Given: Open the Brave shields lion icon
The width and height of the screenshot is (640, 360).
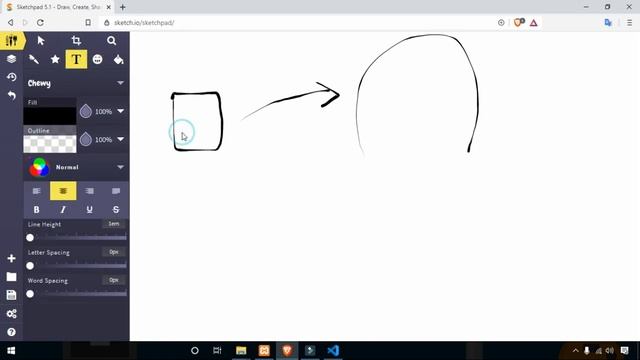Looking at the screenshot, I should click(519, 22).
